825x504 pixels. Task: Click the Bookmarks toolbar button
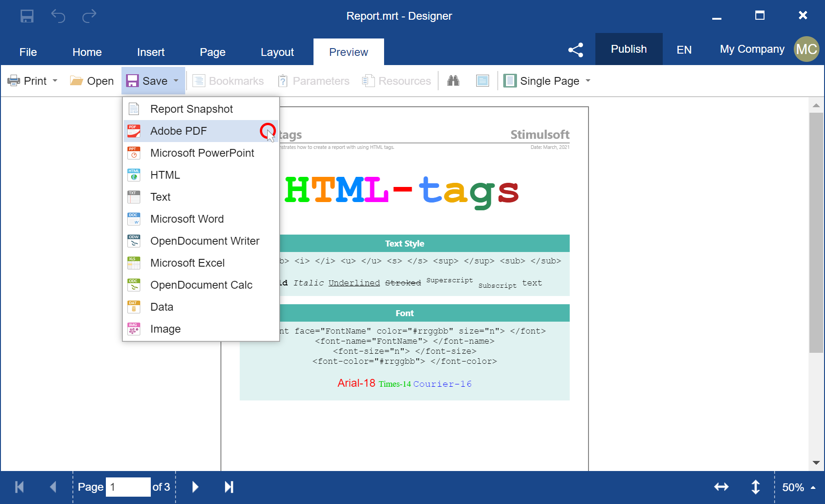228,81
